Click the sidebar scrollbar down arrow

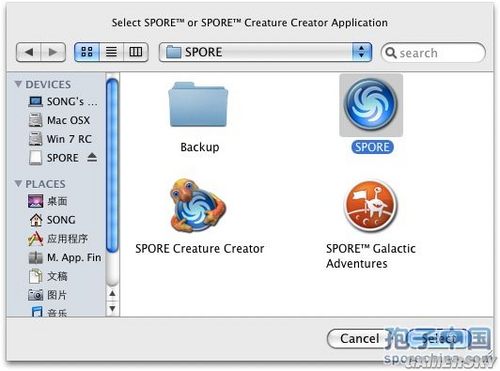point(113,309)
